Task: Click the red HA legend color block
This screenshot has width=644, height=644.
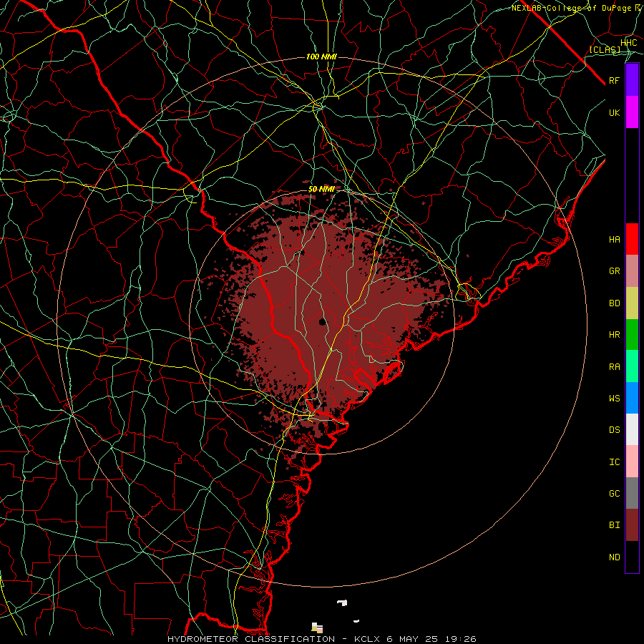Action: coord(632,239)
